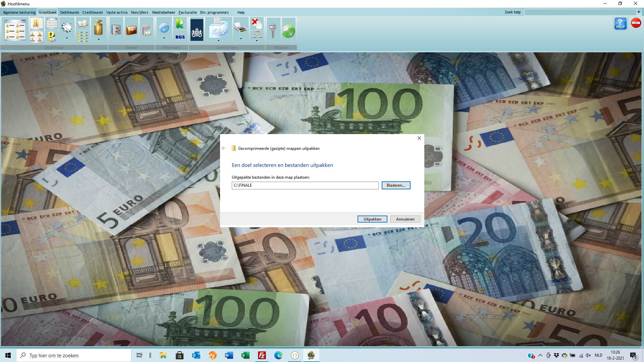Open FileZilla from the taskbar
Screen dimensions: 644x362
point(262,355)
